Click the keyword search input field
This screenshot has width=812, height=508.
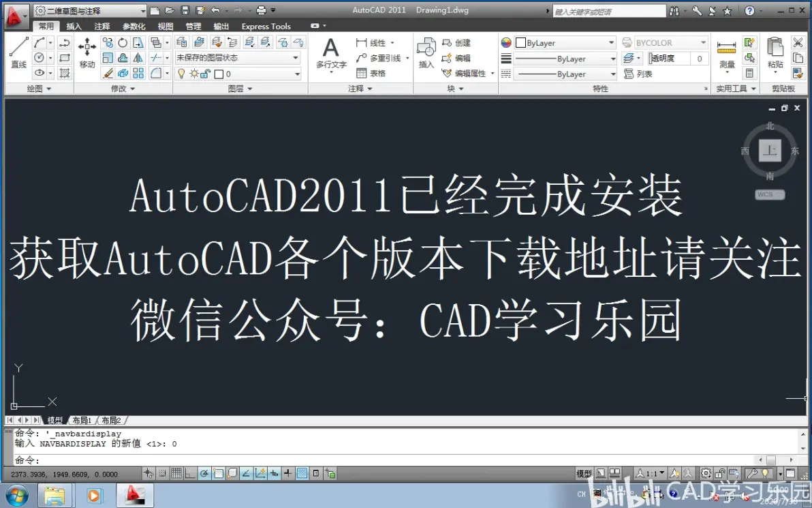click(x=609, y=11)
